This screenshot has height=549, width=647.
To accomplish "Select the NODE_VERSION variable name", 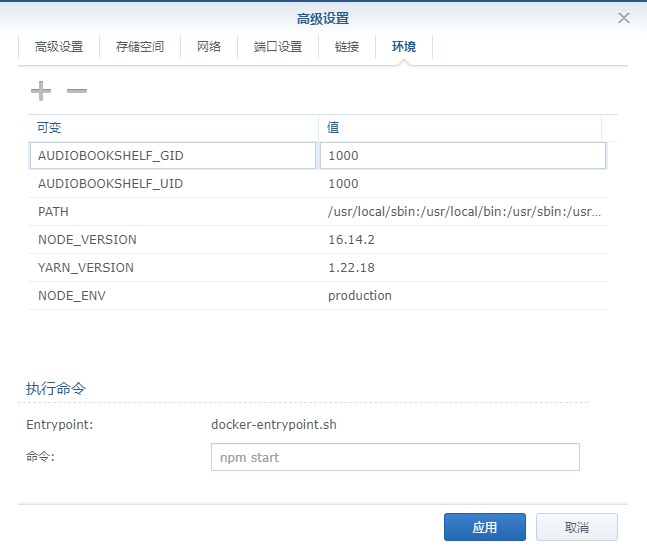I will click(87, 240).
